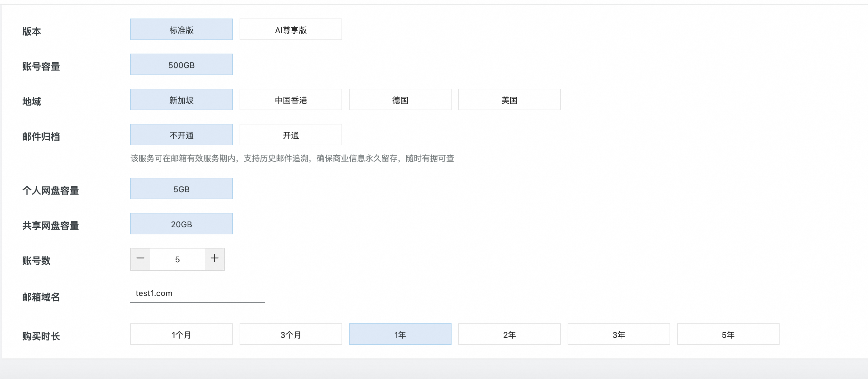Select the 5GB personal disk capacity
This screenshot has width=868, height=379.
(x=182, y=189)
